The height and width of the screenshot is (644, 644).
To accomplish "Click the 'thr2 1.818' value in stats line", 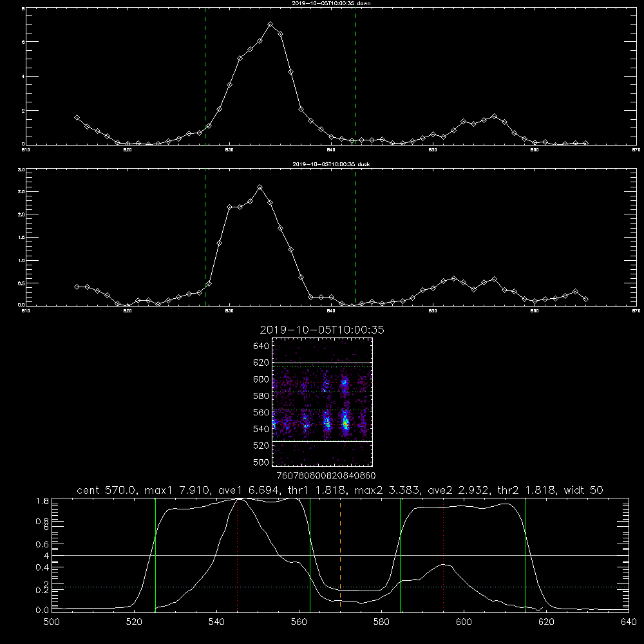I will tap(527, 490).
